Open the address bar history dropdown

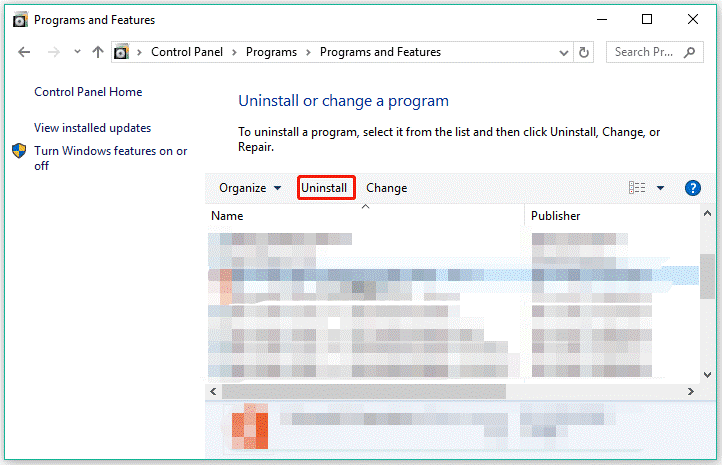564,52
